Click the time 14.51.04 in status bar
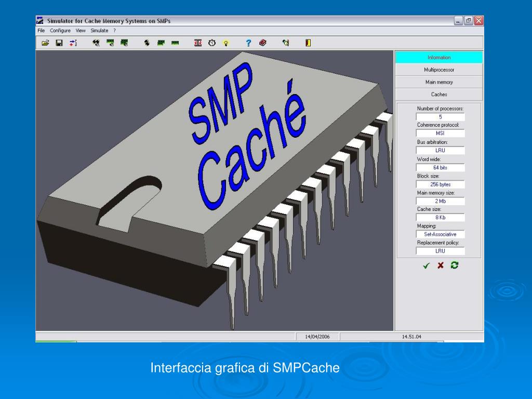 pos(411,337)
